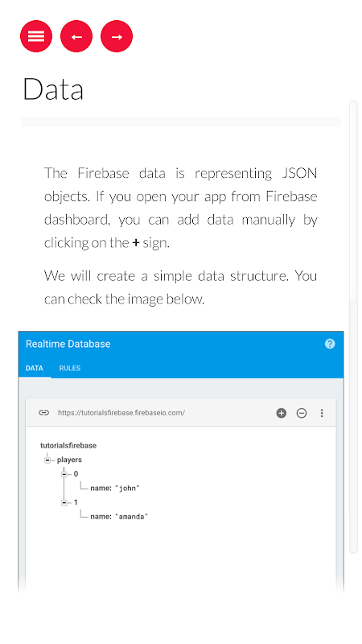
Task: Go to previous page with left arrow
Action: click(76, 36)
